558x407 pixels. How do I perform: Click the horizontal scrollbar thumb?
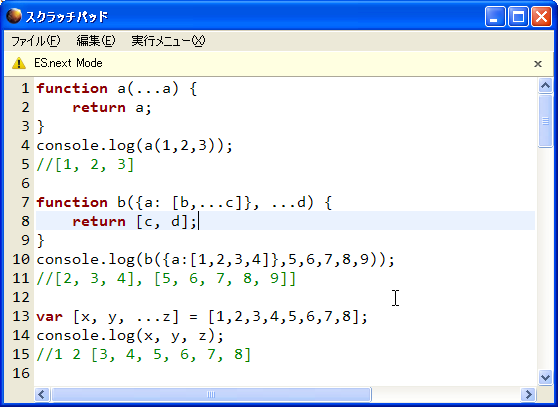[x=211, y=394]
